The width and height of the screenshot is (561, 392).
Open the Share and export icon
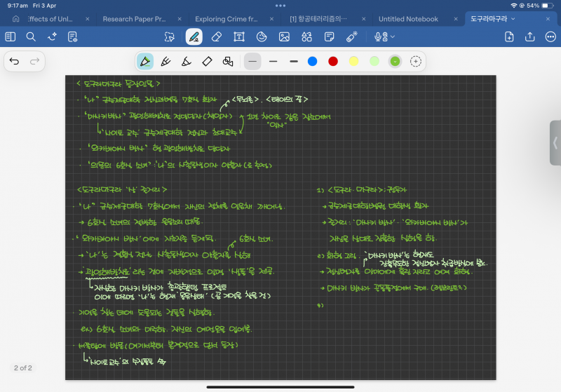529,36
